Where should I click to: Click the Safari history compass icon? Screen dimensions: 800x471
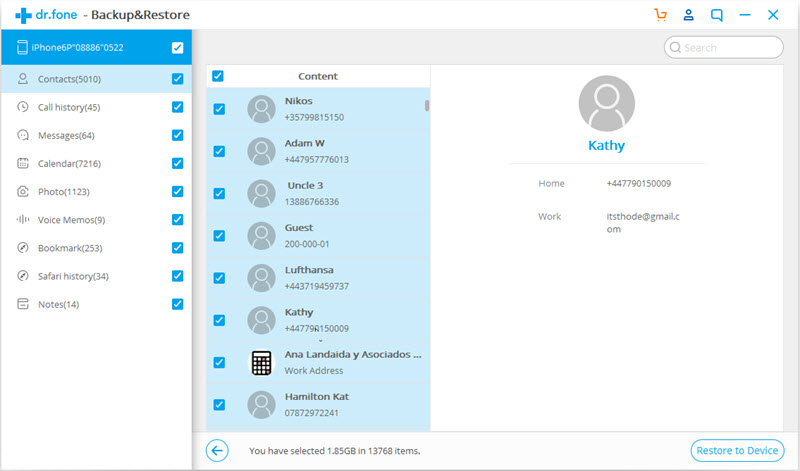22,275
